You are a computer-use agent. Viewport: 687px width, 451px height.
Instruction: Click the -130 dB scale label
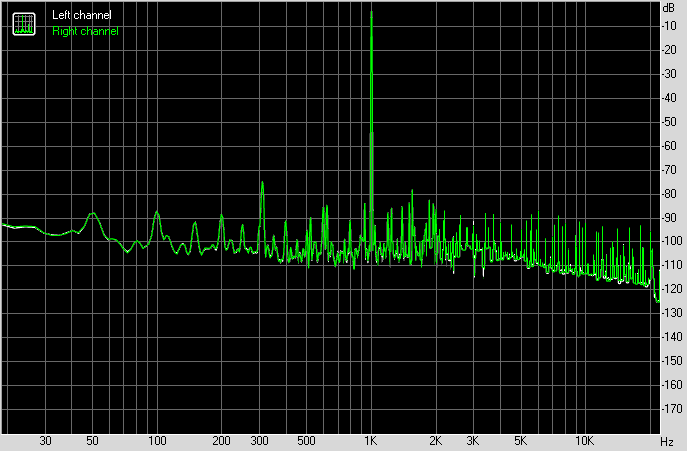click(x=672, y=313)
